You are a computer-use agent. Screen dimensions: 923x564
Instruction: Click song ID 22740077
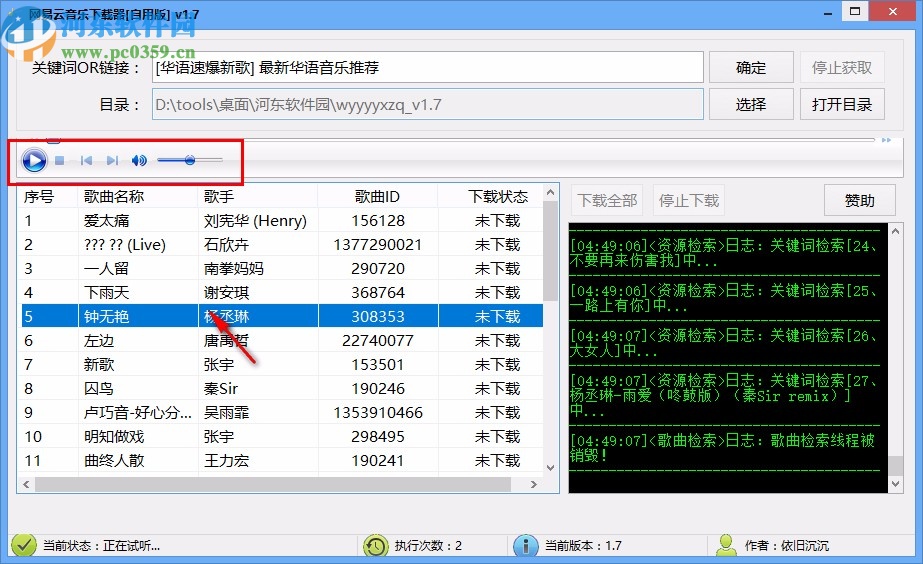[378, 341]
